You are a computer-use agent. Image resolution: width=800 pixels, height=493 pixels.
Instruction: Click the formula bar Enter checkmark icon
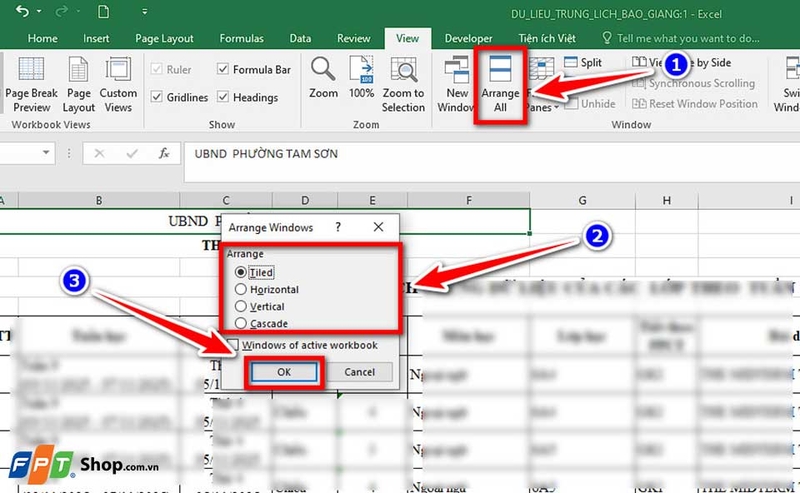click(x=132, y=153)
